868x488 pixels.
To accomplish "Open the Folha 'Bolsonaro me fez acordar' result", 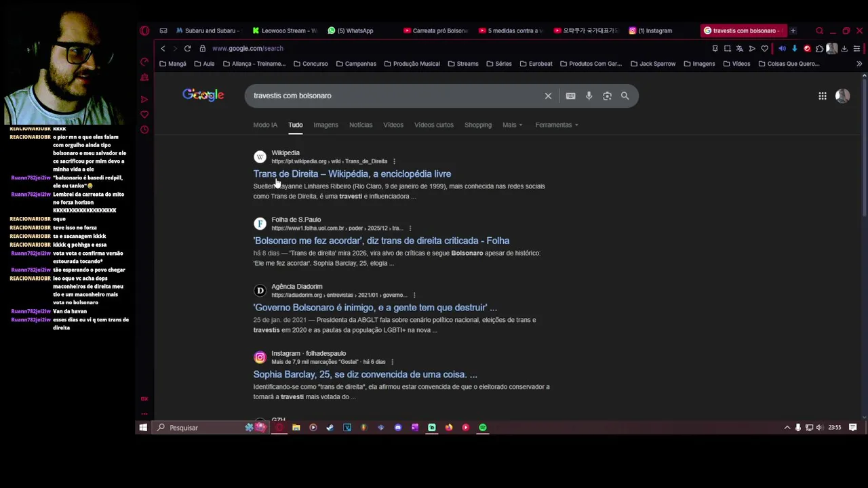I will [x=381, y=241].
